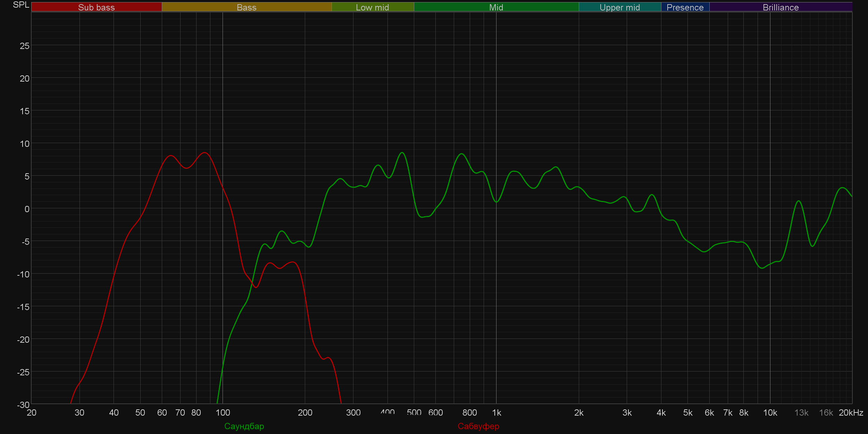
Task: Select the Presence band header
Action: pyautogui.click(x=685, y=7)
